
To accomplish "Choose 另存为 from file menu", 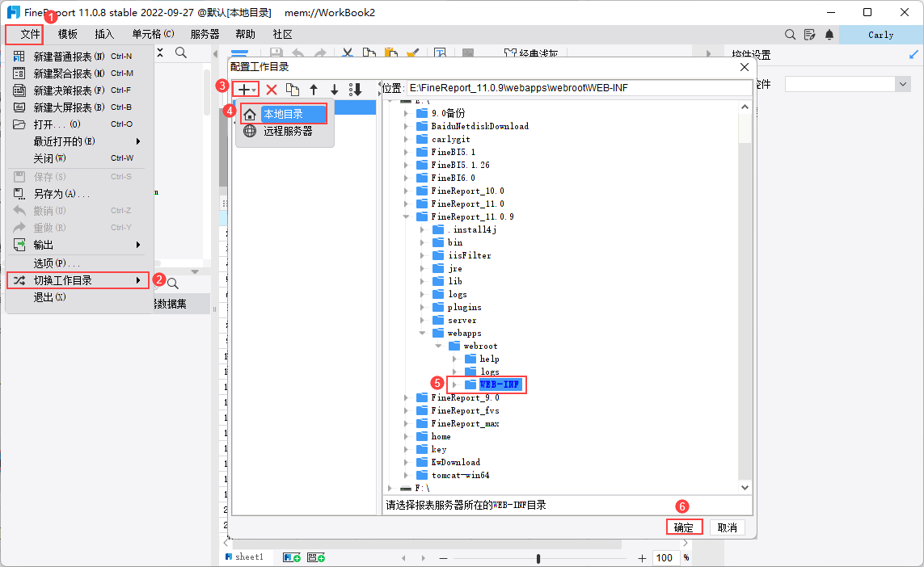I will click(x=78, y=195).
